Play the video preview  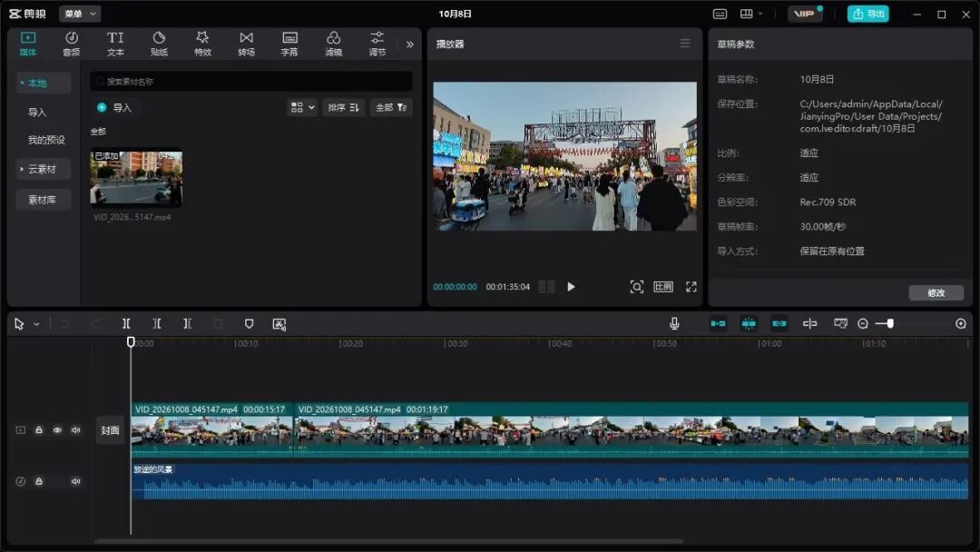[571, 287]
